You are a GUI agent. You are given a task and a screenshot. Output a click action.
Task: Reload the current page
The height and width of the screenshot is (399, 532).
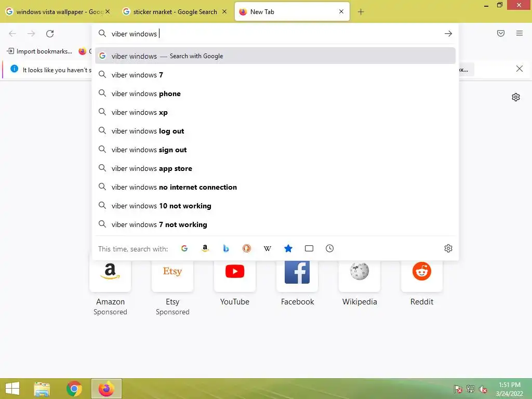coord(50,34)
